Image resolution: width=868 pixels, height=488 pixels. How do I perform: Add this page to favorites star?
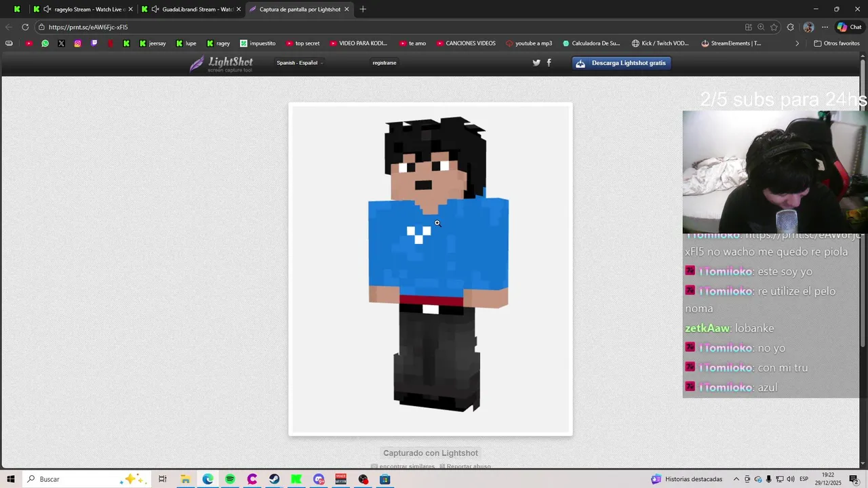click(x=774, y=27)
